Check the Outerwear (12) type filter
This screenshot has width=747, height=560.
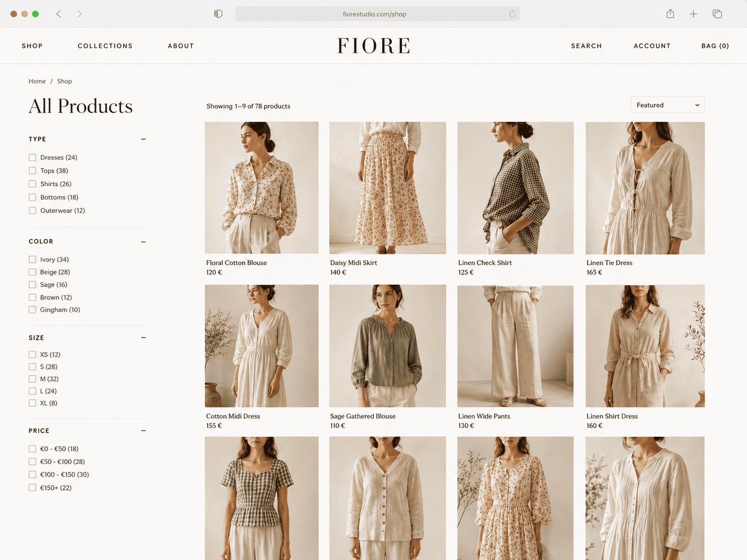click(33, 210)
